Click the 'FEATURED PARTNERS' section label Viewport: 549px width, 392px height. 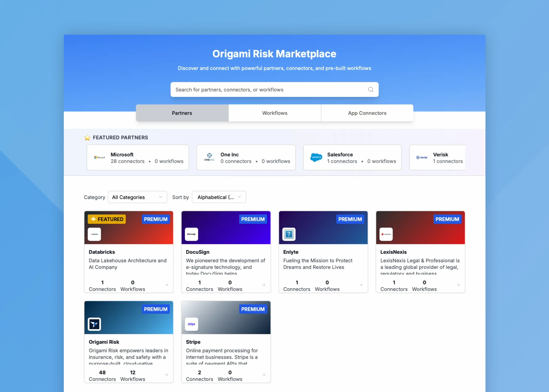(120, 138)
